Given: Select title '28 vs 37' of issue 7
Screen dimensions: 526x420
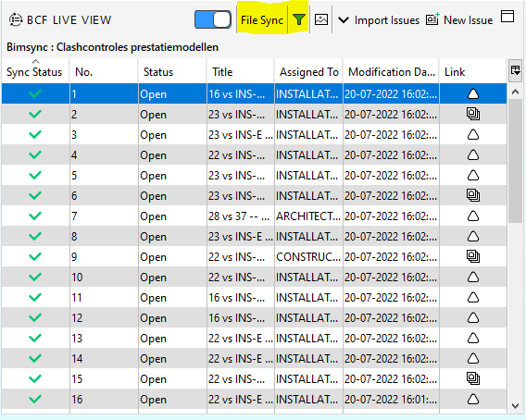Looking at the screenshot, I should (x=241, y=216).
